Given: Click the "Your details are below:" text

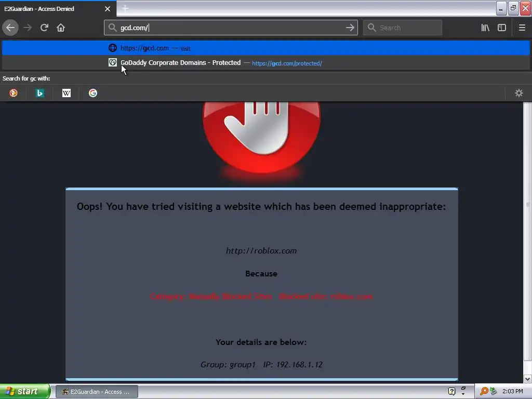Looking at the screenshot, I should click(261, 342).
